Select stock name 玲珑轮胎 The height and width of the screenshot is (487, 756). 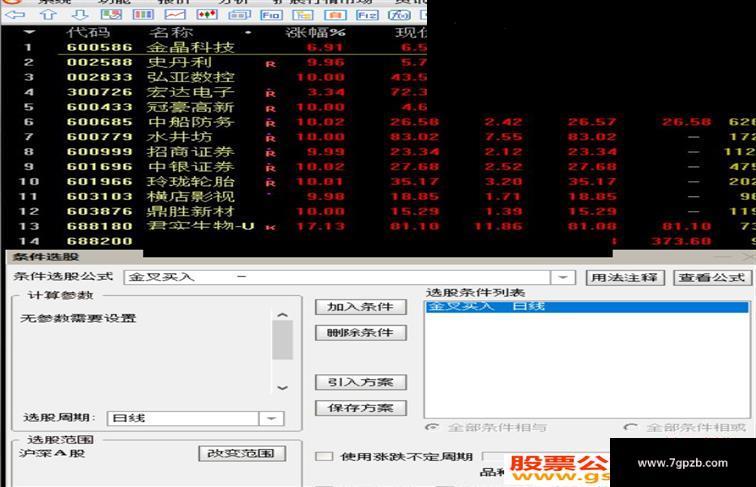point(191,182)
